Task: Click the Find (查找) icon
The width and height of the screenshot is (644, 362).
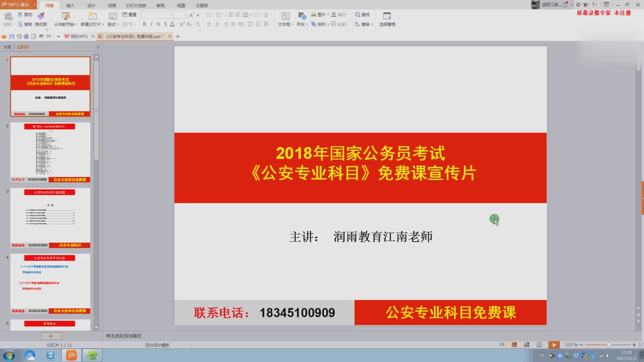Action: (358, 15)
